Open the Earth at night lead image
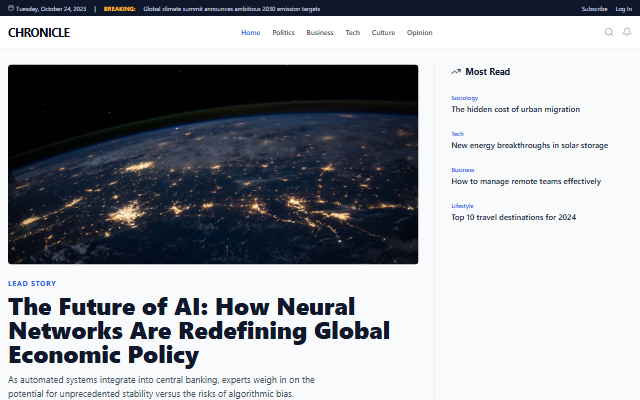Image resolution: width=640 pixels, height=400 pixels. 213,164
